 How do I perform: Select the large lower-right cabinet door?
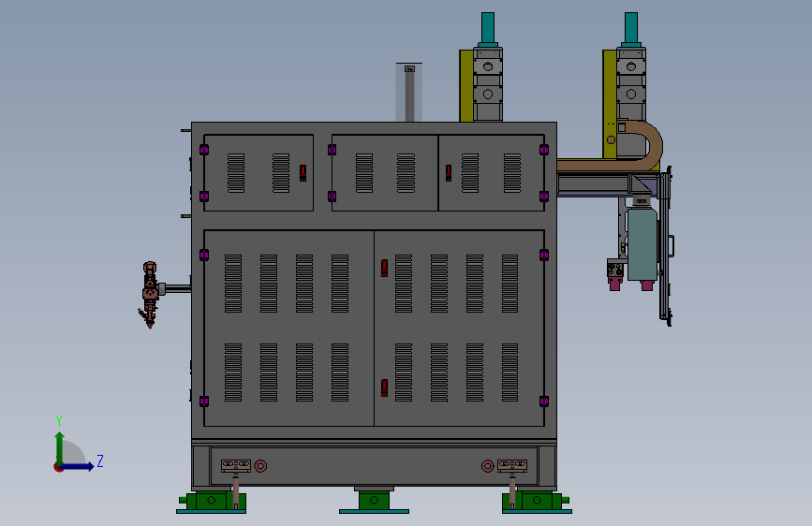[459, 329]
